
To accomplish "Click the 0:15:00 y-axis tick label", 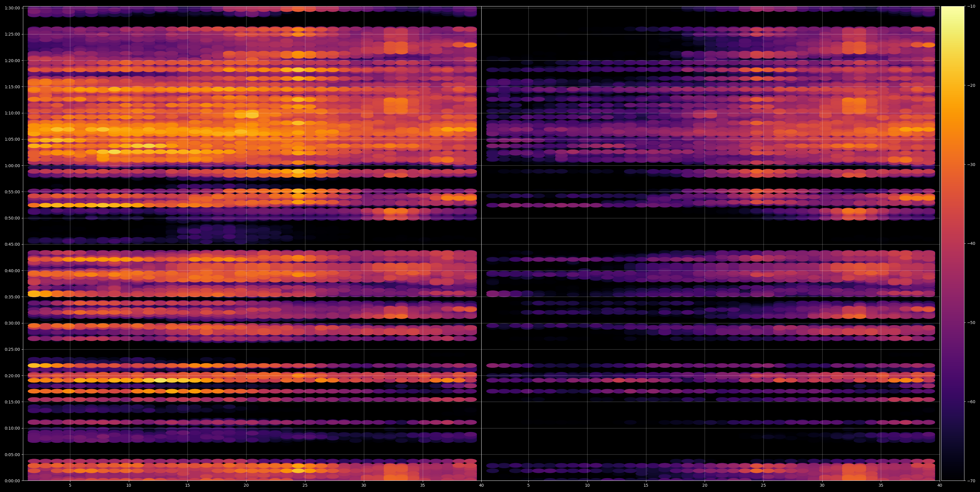I will (12, 402).
